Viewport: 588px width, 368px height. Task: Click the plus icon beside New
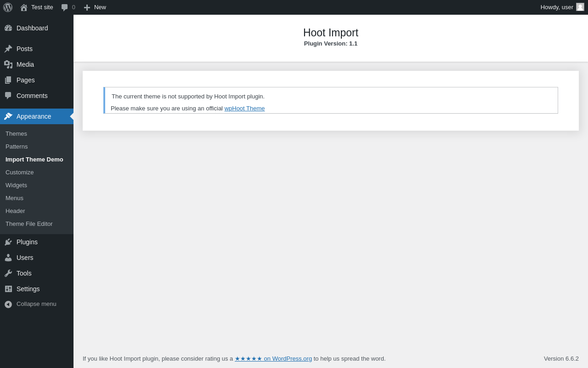pos(87,7)
